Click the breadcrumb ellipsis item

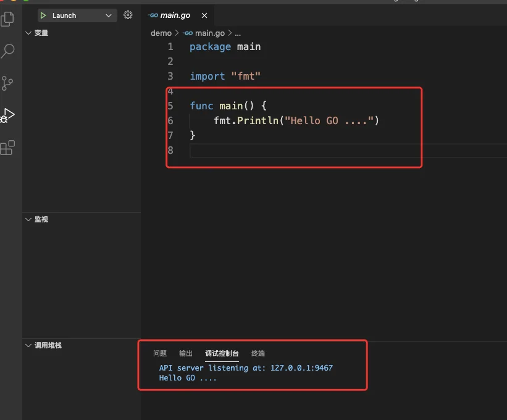(238, 33)
